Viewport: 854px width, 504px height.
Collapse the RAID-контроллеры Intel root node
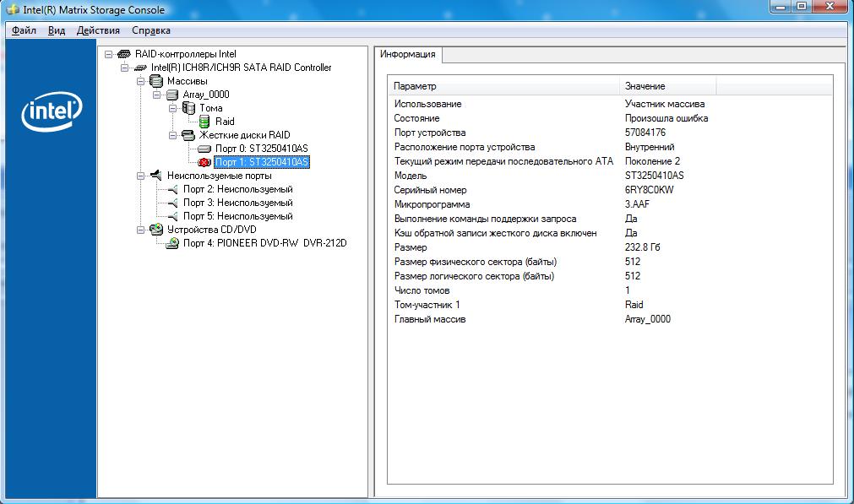[x=108, y=54]
